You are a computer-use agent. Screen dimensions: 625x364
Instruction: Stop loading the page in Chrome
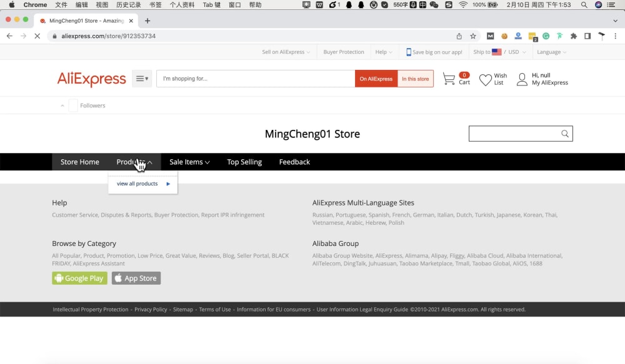37,36
